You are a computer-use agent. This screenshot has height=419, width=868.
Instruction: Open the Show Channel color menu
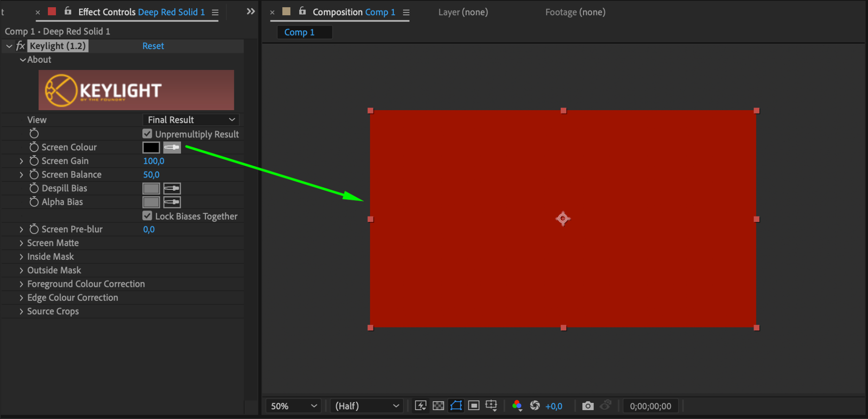pyautogui.click(x=517, y=406)
